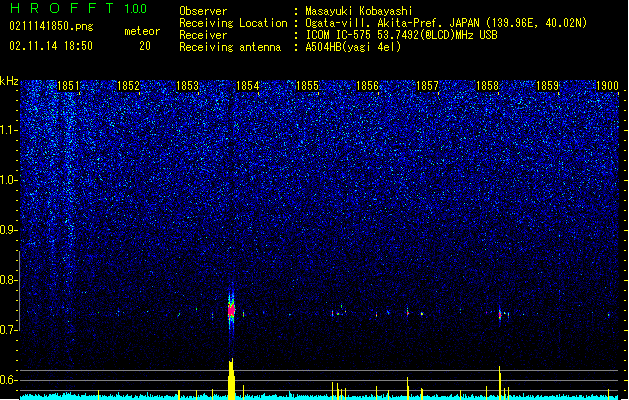Click the yellow intensity spike before 1857
This screenshot has height=400, width=629.
pyautogui.click(x=408, y=388)
